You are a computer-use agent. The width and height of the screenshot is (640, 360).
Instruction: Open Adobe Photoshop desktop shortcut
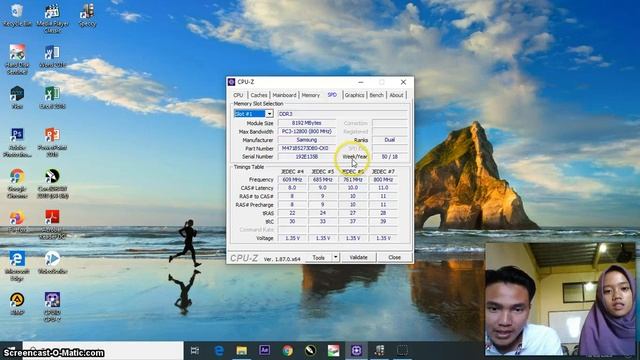[17, 142]
